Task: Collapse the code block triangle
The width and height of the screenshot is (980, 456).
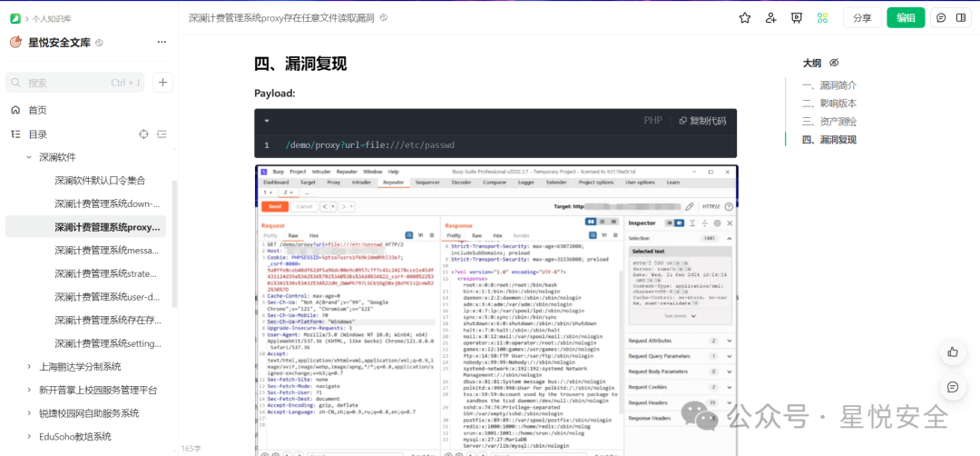Action: coord(267,121)
